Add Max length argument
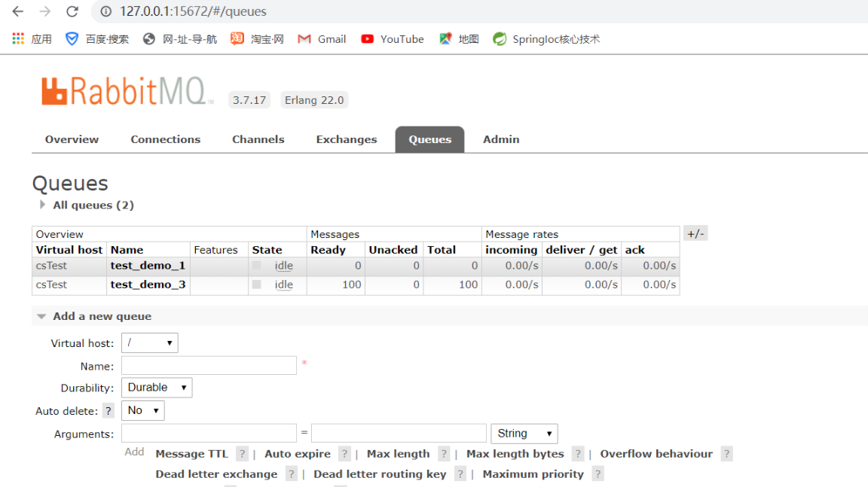The width and height of the screenshot is (868, 487). click(398, 454)
